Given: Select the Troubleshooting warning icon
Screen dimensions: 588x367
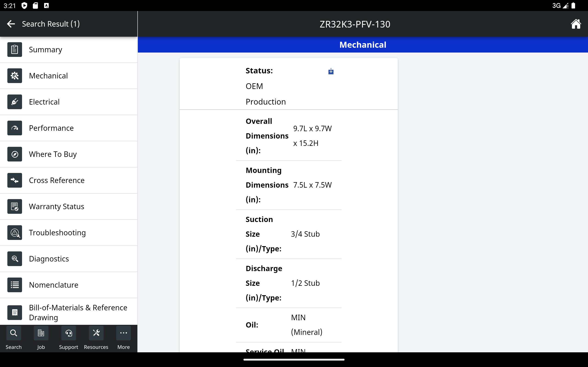Looking at the screenshot, I should coord(14,233).
